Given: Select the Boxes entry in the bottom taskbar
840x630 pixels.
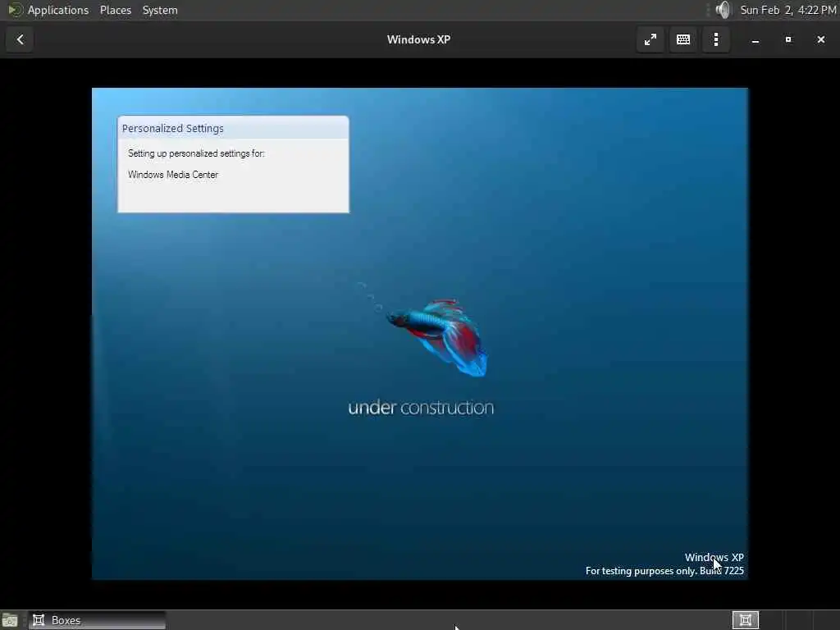Looking at the screenshot, I should (98, 620).
